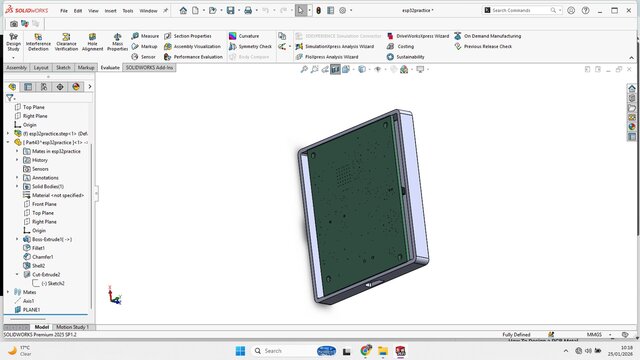Launch Clearance Verification
The height and width of the screenshot is (360, 640).
point(66,42)
